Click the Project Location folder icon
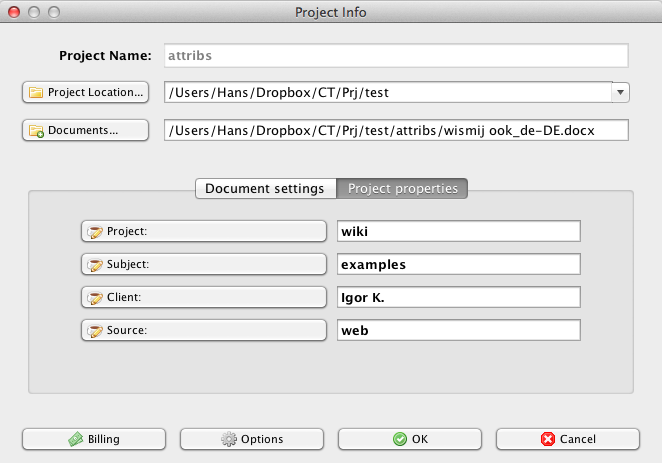The width and height of the screenshot is (662, 463). pos(36,93)
